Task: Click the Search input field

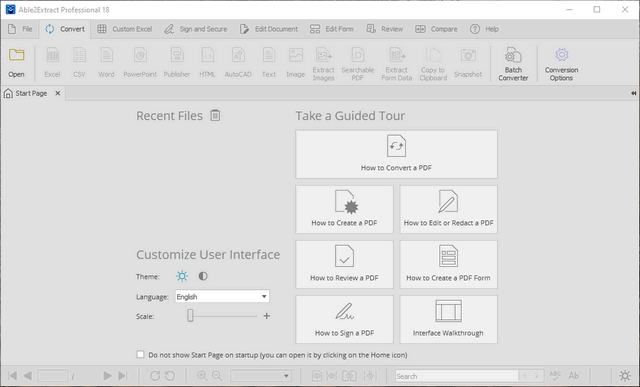Action: click(x=456, y=376)
